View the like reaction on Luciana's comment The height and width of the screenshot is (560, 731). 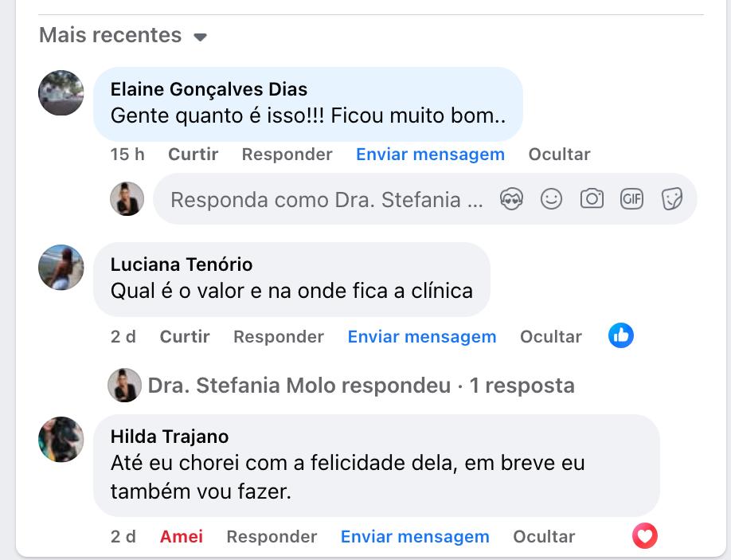(621, 336)
